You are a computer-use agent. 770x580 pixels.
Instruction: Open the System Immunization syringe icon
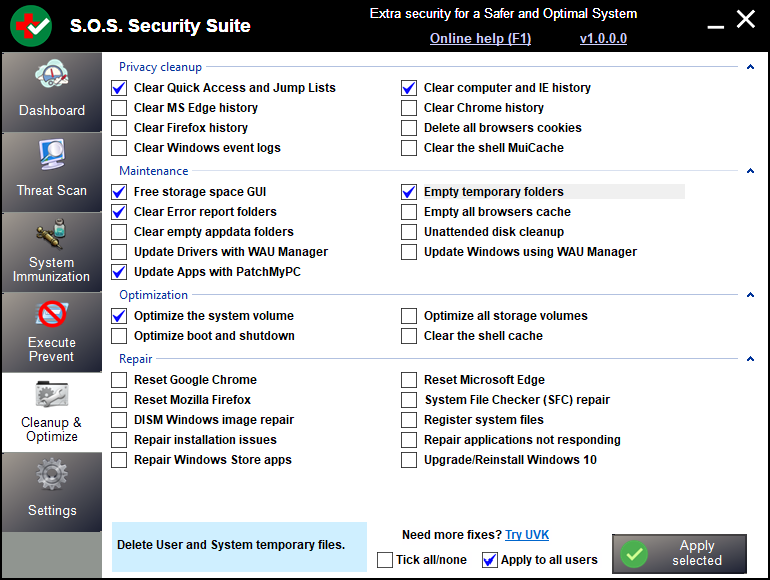click(x=52, y=234)
